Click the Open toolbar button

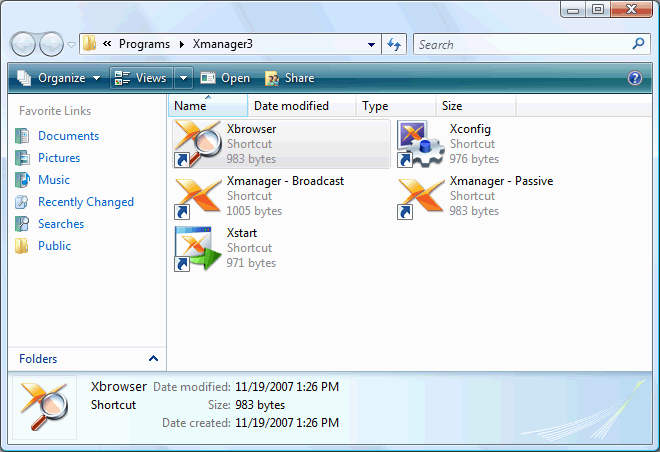pos(225,78)
